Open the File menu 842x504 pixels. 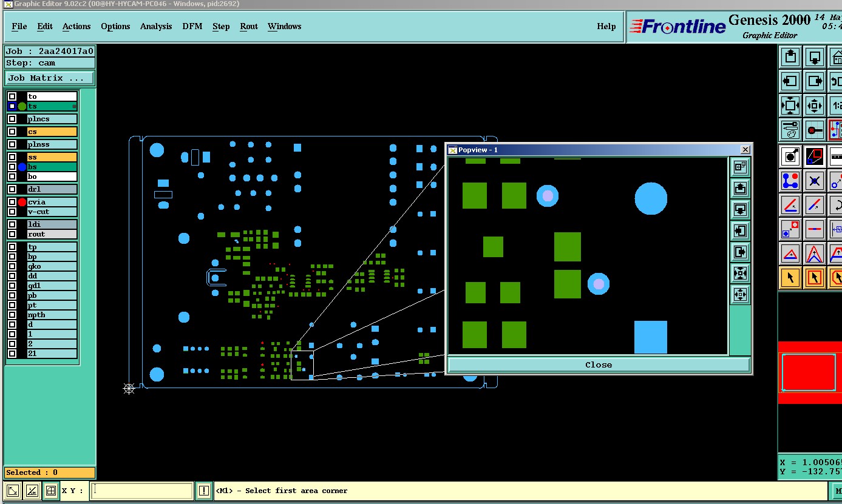(x=19, y=26)
